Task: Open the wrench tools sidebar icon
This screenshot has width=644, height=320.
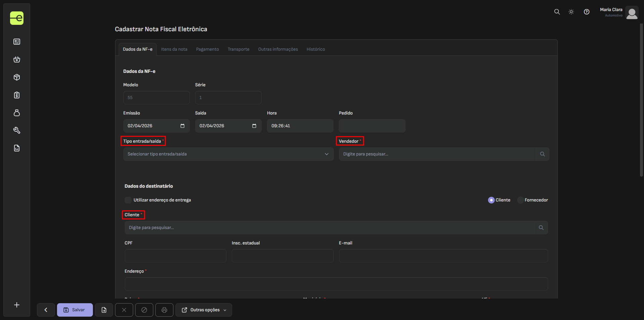Action: (x=17, y=130)
